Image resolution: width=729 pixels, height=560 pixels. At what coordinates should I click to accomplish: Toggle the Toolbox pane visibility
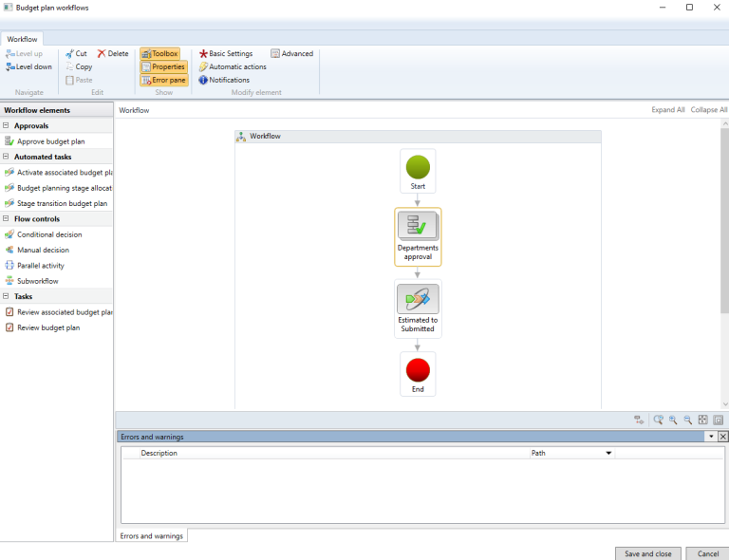click(x=159, y=54)
